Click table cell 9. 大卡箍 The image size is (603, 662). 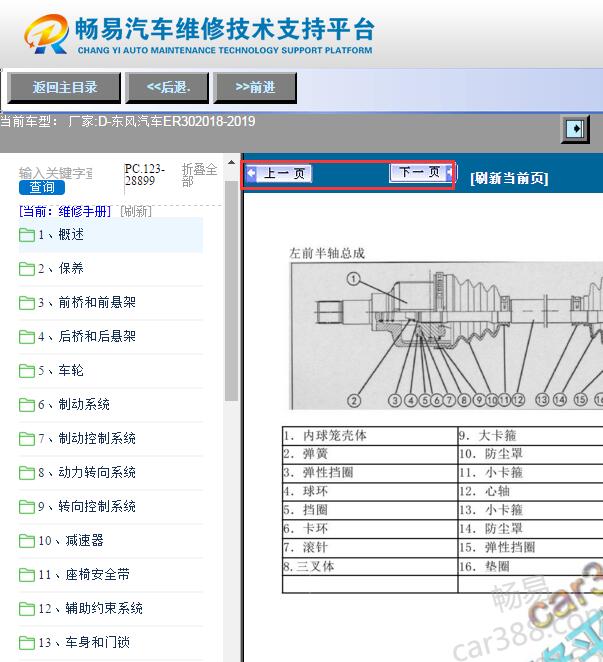point(531,436)
